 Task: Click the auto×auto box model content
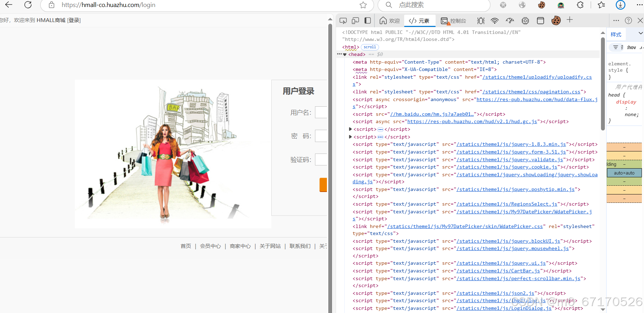624,173
